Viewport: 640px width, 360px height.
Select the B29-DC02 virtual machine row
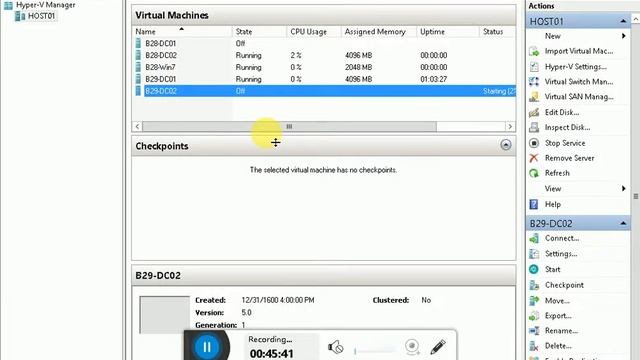pyautogui.click(x=324, y=91)
